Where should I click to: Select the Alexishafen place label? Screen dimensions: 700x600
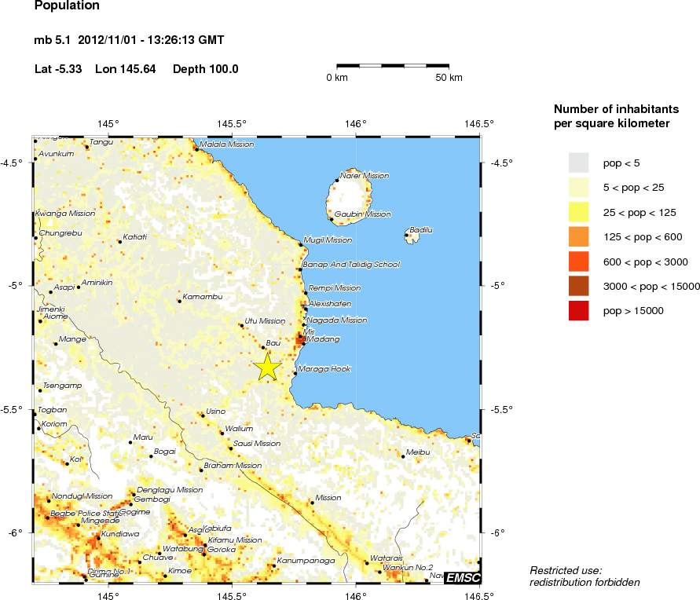point(330,304)
